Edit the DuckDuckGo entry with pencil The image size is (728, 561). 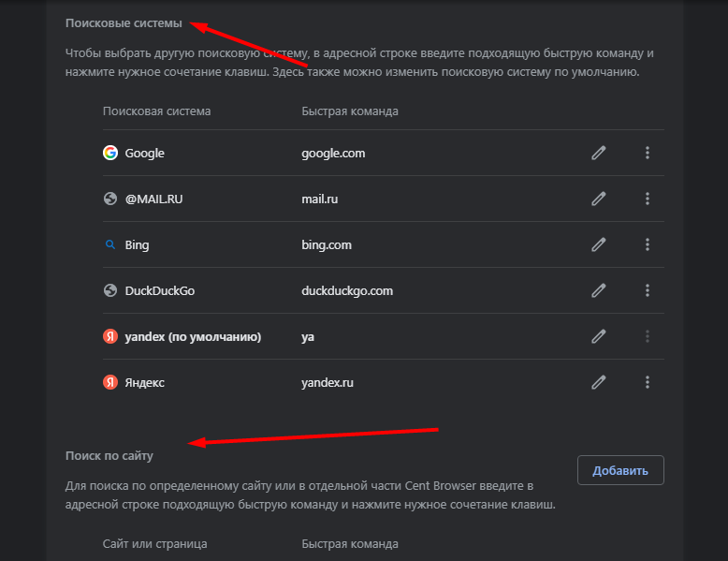[599, 290]
